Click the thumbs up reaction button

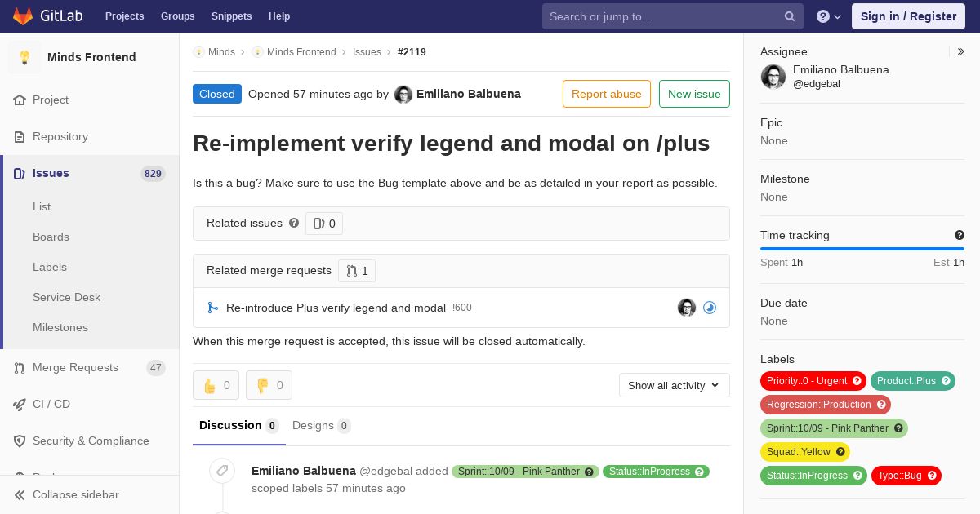[x=216, y=385]
